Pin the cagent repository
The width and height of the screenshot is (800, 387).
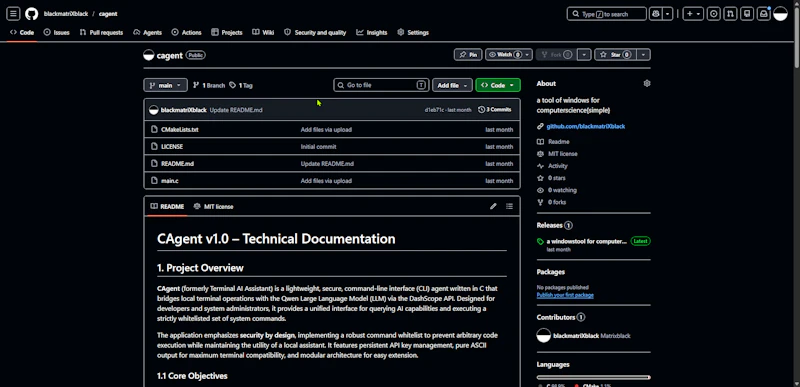pyautogui.click(x=468, y=55)
